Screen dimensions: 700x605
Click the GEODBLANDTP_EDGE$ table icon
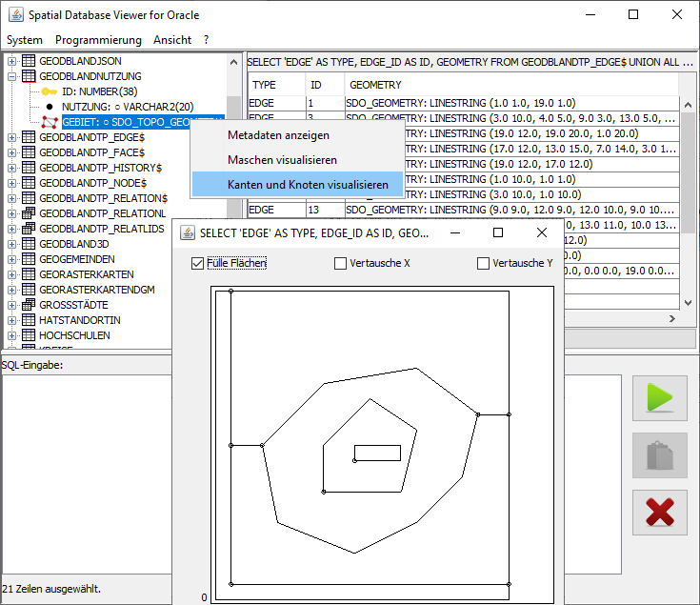pos(29,137)
